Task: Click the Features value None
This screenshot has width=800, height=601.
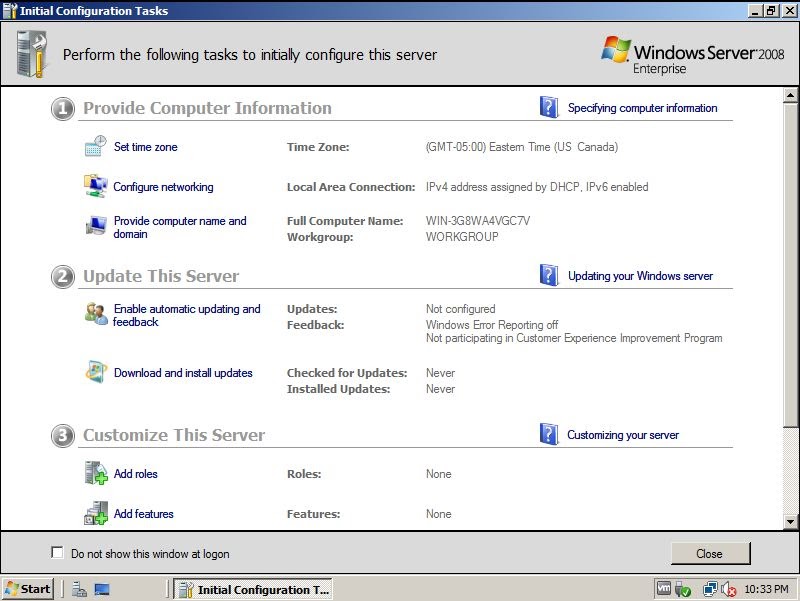Action: [439, 514]
